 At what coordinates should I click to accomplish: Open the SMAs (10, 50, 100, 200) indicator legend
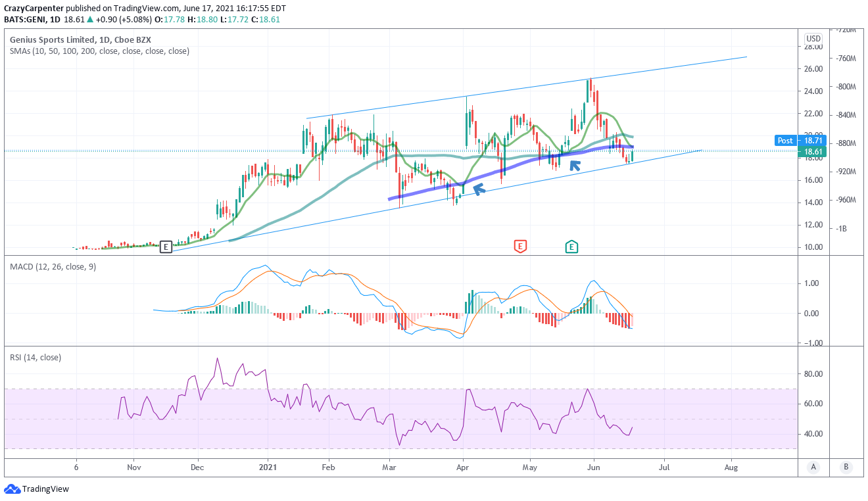coord(99,51)
